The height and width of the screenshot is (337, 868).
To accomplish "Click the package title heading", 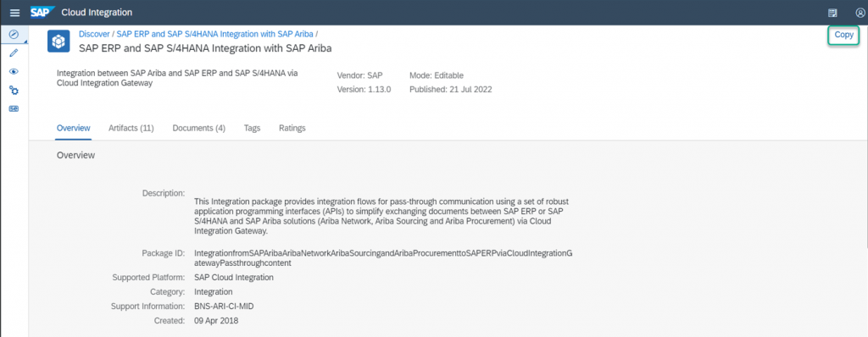I will point(205,48).
